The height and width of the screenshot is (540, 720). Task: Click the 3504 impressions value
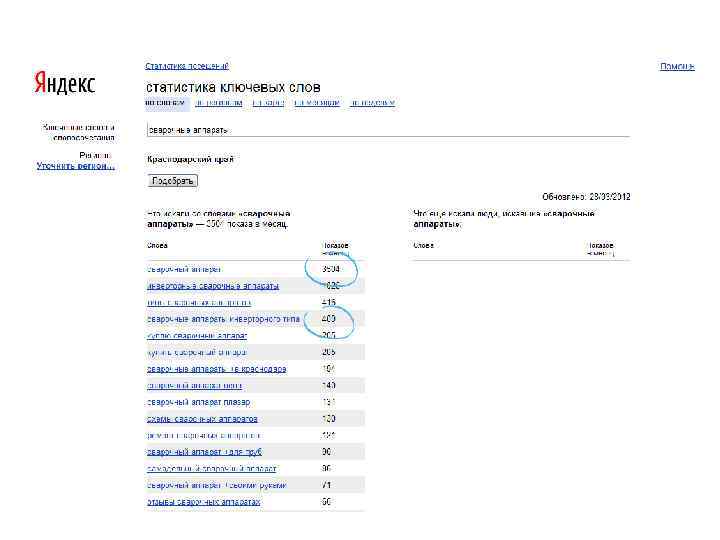click(331, 269)
